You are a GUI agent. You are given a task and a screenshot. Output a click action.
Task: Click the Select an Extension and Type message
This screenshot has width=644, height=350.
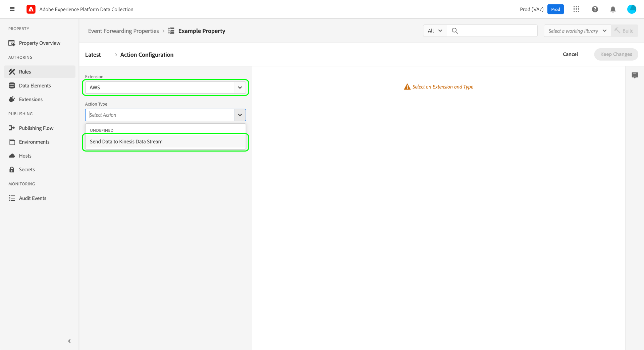[x=443, y=87]
